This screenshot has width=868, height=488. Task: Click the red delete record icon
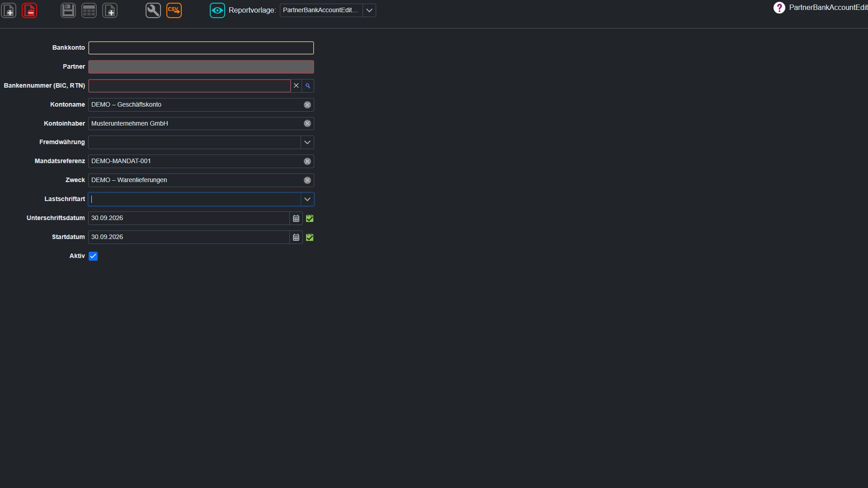click(30, 10)
